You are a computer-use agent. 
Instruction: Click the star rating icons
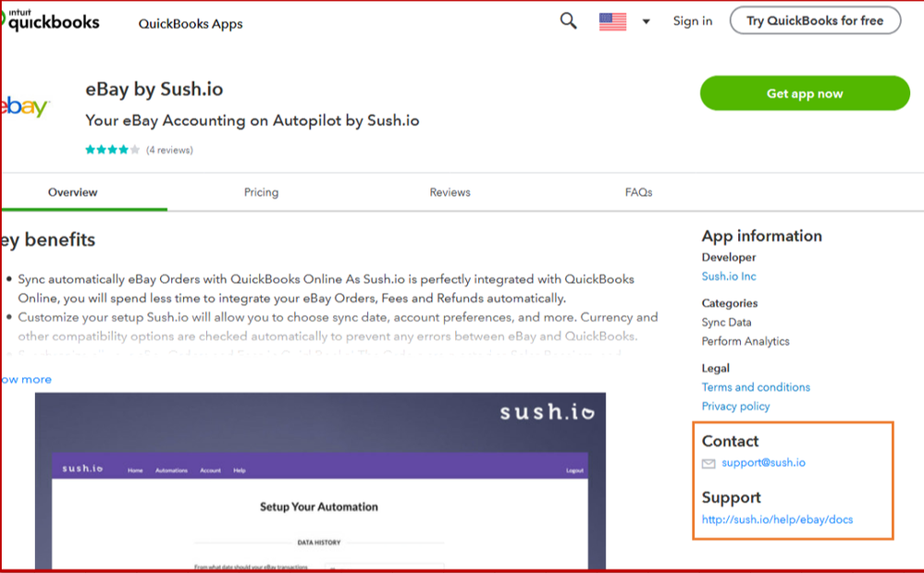click(x=112, y=150)
